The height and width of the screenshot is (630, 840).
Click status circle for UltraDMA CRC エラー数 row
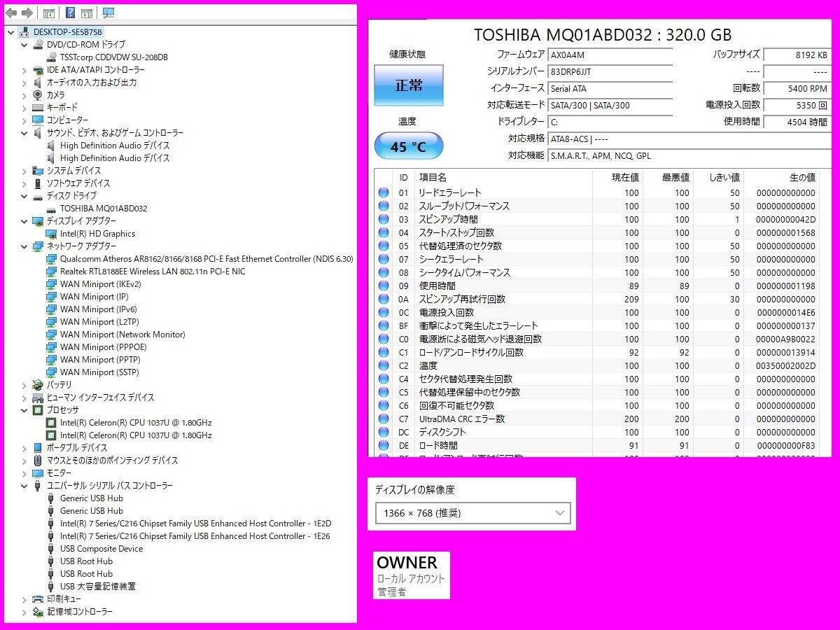tap(384, 419)
